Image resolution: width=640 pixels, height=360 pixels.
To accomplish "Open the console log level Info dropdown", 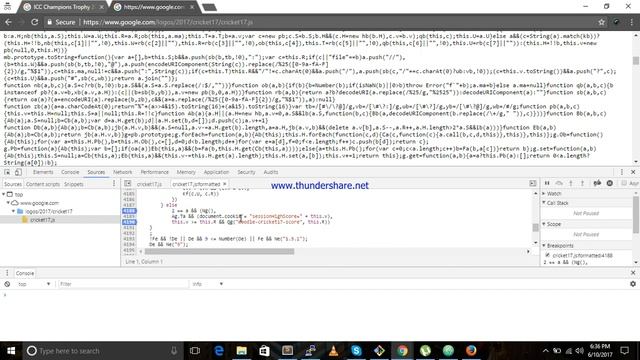I will tap(207, 284).
